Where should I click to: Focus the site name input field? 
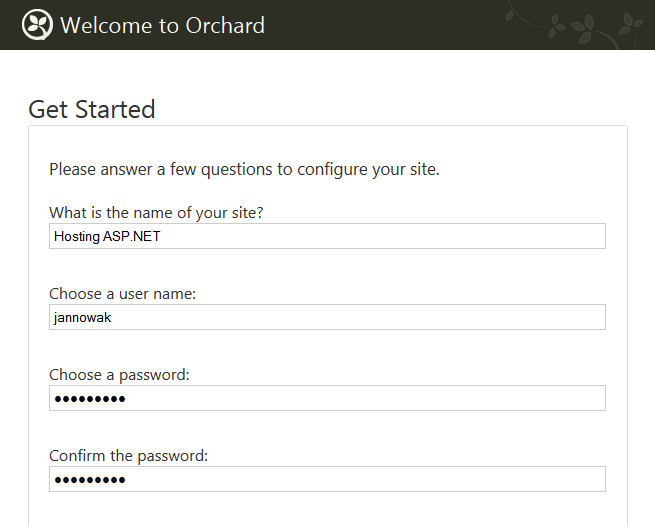point(327,236)
